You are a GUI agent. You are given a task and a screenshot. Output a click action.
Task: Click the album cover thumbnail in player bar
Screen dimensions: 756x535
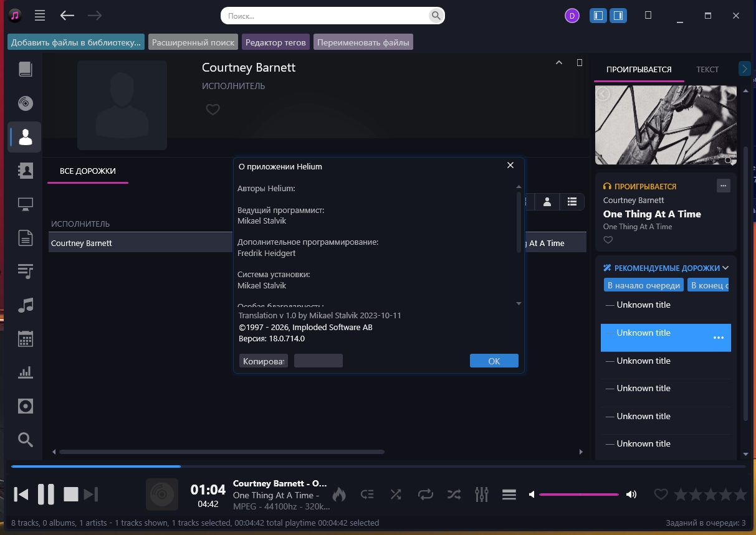[162, 495]
